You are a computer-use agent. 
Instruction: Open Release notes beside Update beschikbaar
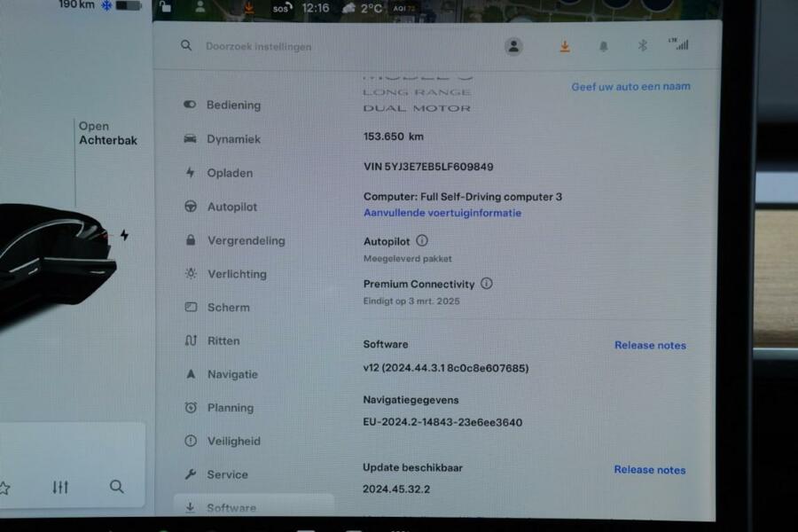click(649, 469)
